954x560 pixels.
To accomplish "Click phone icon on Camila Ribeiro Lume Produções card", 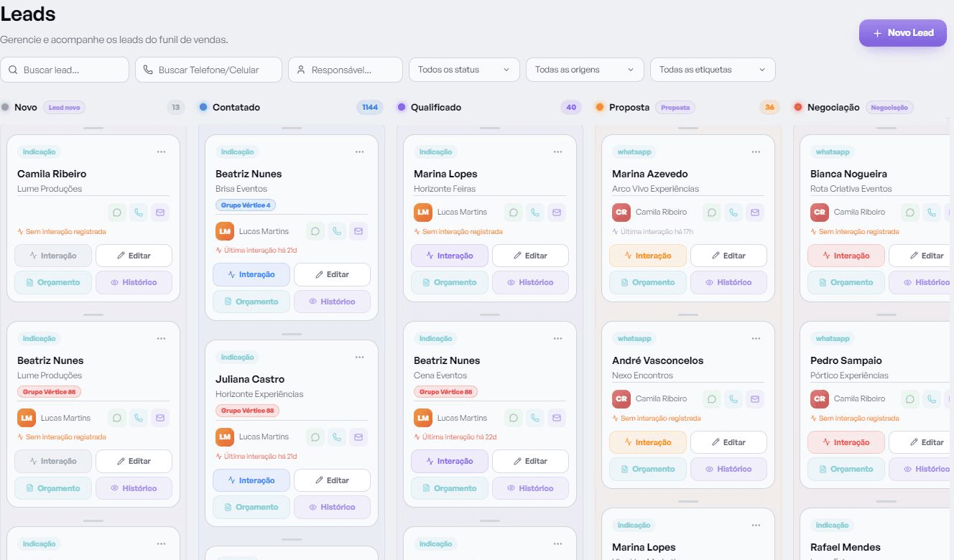I will (x=139, y=213).
